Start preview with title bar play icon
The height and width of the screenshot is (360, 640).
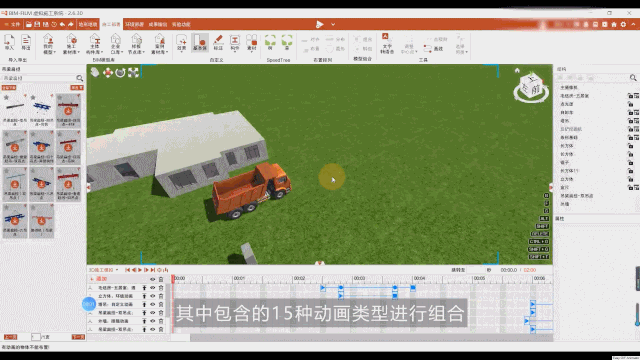pos(320,24)
